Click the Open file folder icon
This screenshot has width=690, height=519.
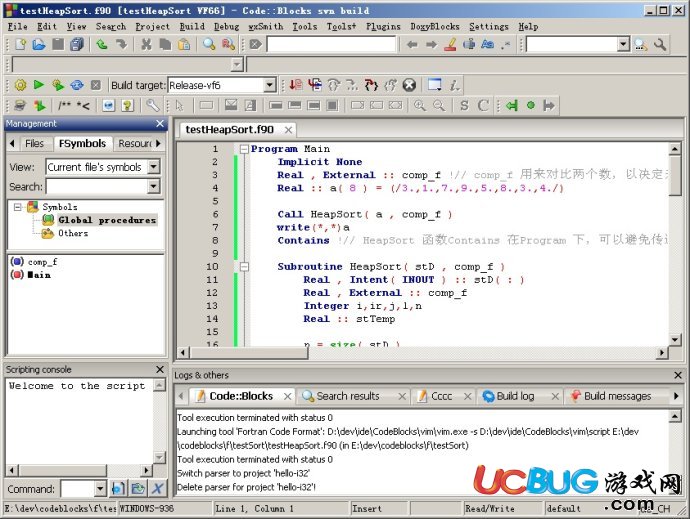(x=39, y=44)
